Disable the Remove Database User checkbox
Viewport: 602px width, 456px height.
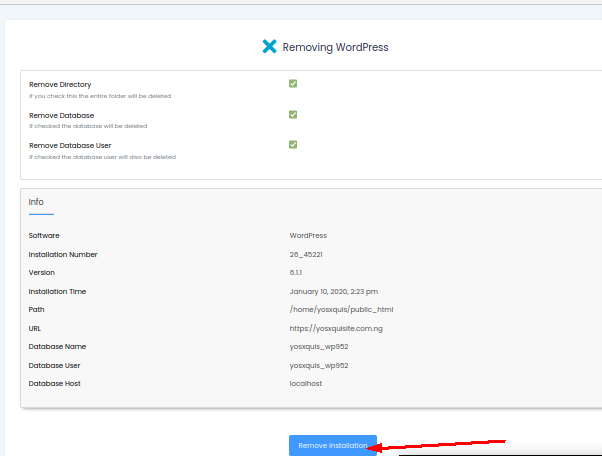(x=293, y=144)
